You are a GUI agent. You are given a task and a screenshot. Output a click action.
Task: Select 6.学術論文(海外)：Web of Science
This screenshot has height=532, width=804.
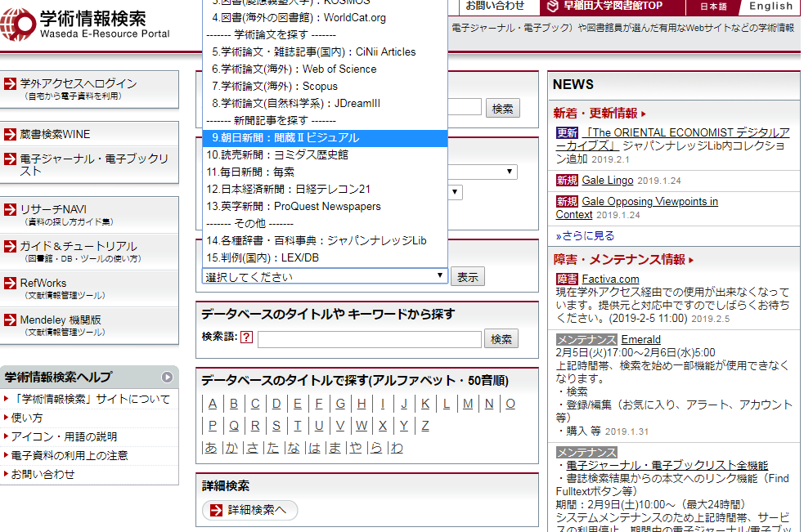[x=325, y=69]
